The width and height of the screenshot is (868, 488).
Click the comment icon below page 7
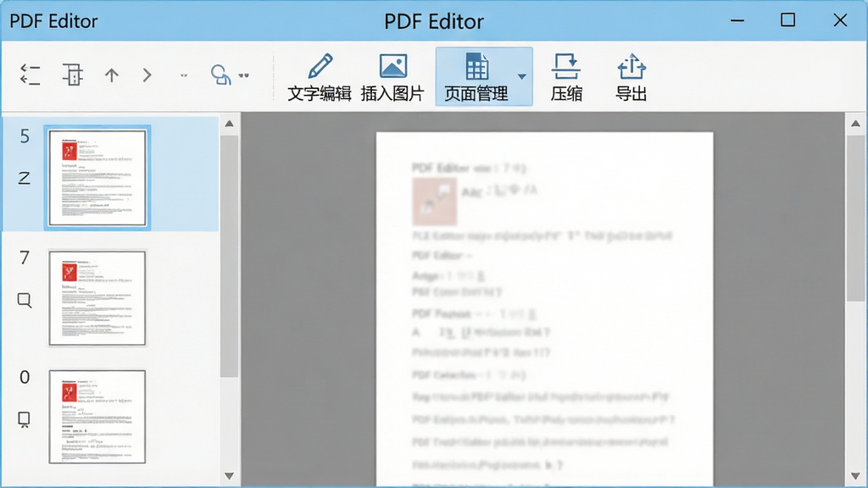(x=25, y=301)
